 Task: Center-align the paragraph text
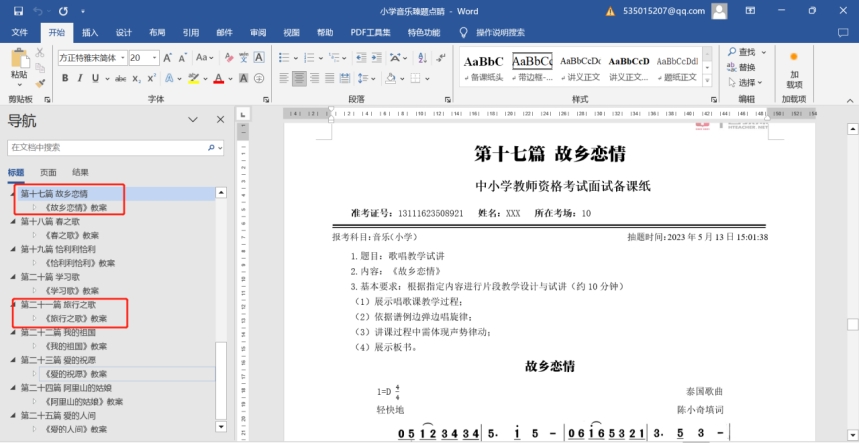[x=299, y=78]
